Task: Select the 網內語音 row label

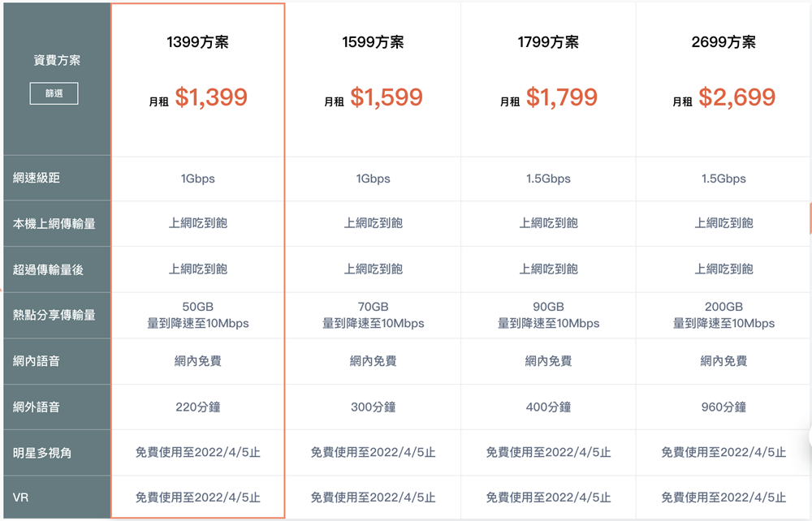Action: [37, 361]
